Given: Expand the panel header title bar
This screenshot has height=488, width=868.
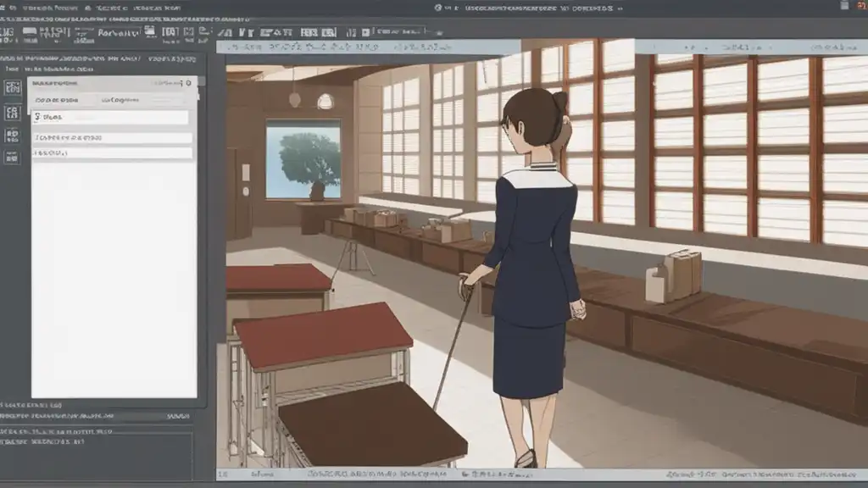Looking at the screenshot, I should point(113,83).
